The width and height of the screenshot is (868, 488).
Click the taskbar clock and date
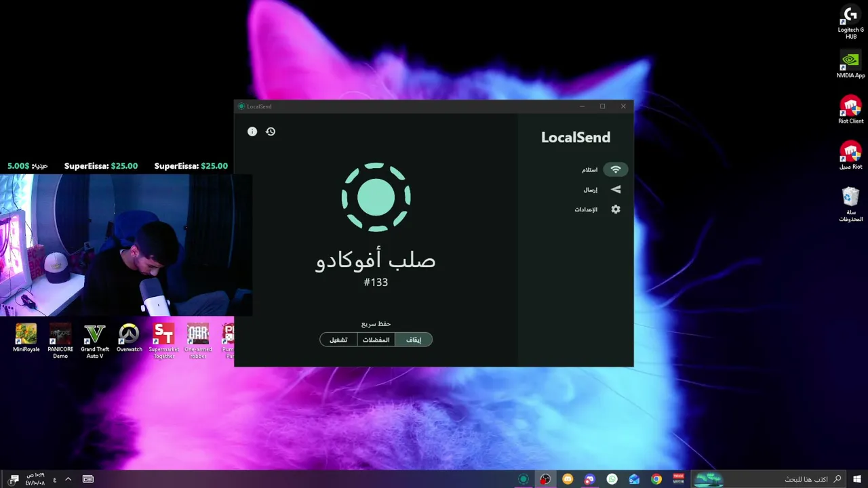coord(35,479)
